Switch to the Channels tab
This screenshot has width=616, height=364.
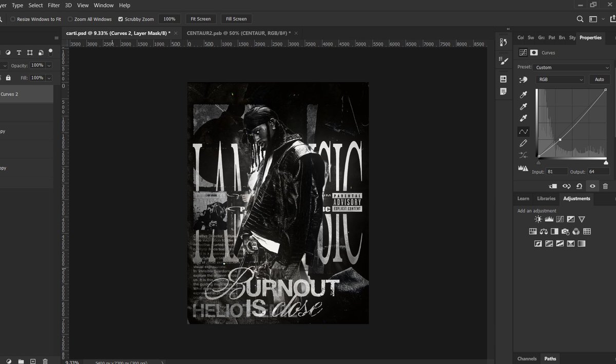click(527, 359)
